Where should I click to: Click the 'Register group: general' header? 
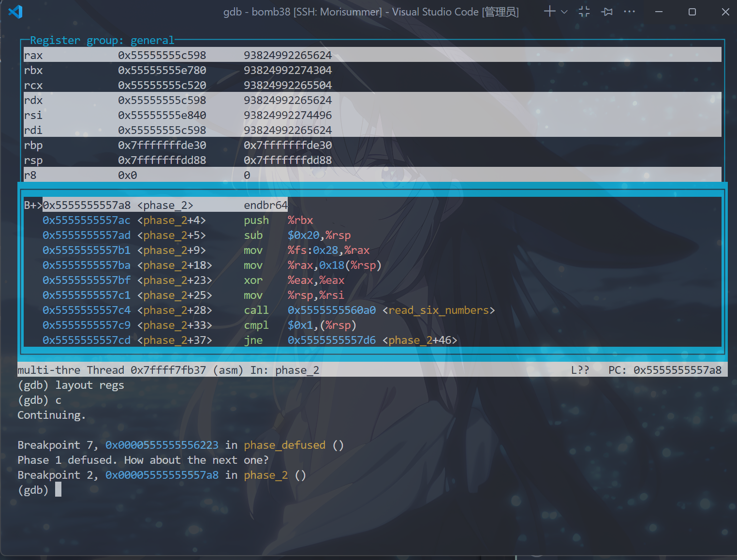point(102,40)
